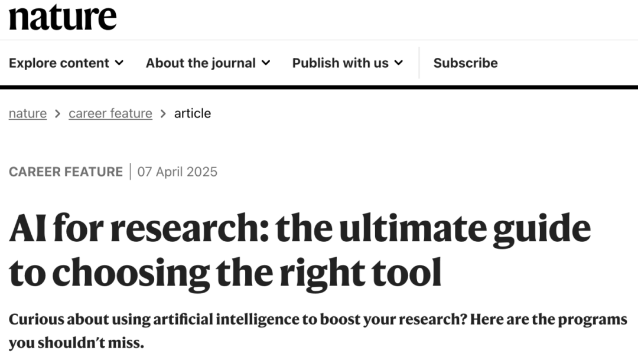
Task: Open the About the journal menu
Action: pos(203,63)
